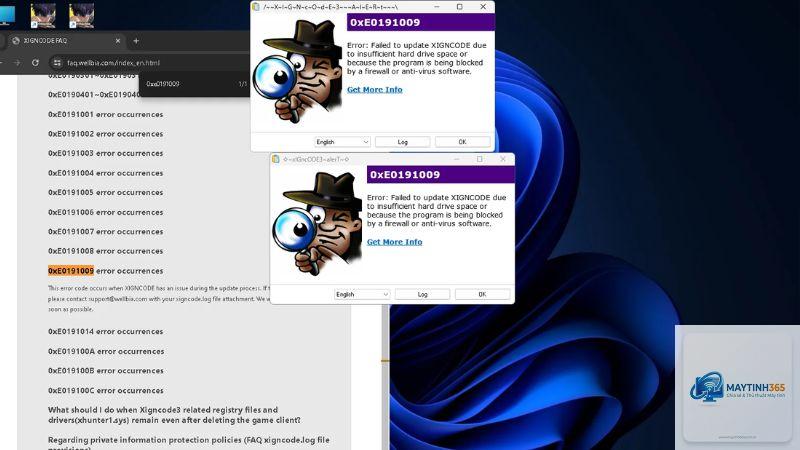Click OK in the xIGncODE3~alerT window
The image size is (800, 450).
482,294
